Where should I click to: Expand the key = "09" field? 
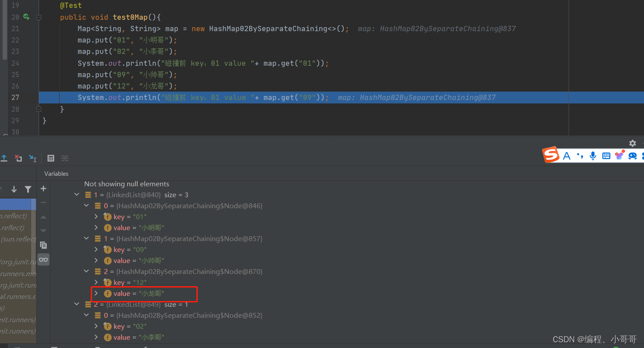[x=96, y=249]
